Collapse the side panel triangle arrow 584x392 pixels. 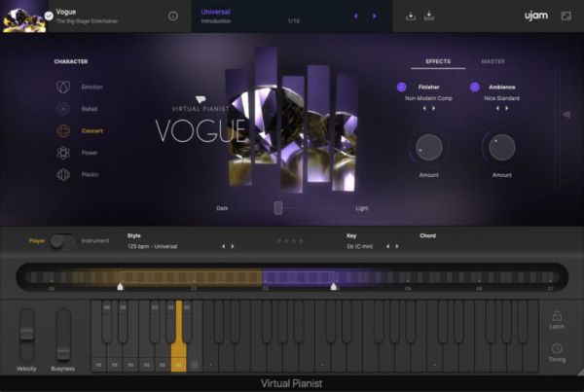pos(566,114)
